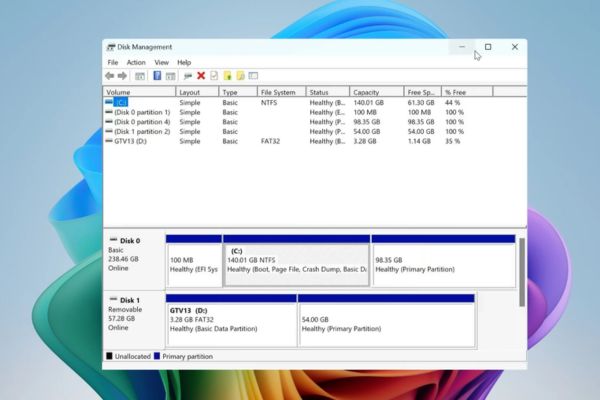This screenshot has height=400, width=600.
Task: Click the Show/Hide Console Tree toolbar icon
Action: click(140, 75)
